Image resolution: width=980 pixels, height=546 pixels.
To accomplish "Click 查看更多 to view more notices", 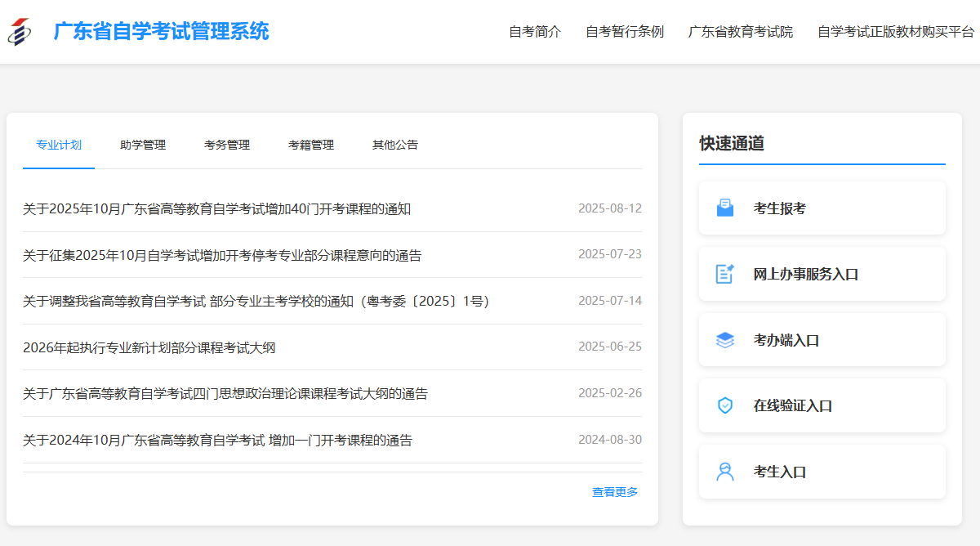I will [x=615, y=492].
